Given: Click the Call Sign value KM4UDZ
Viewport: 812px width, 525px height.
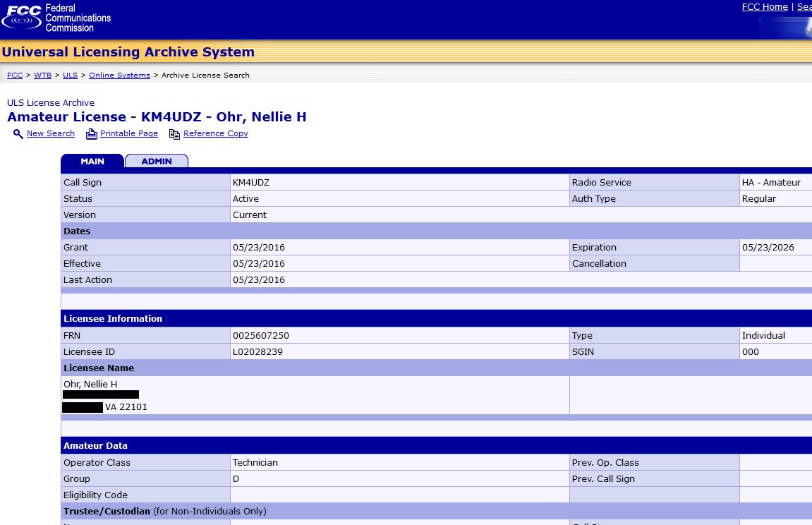Looking at the screenshot, I should 251,182.
